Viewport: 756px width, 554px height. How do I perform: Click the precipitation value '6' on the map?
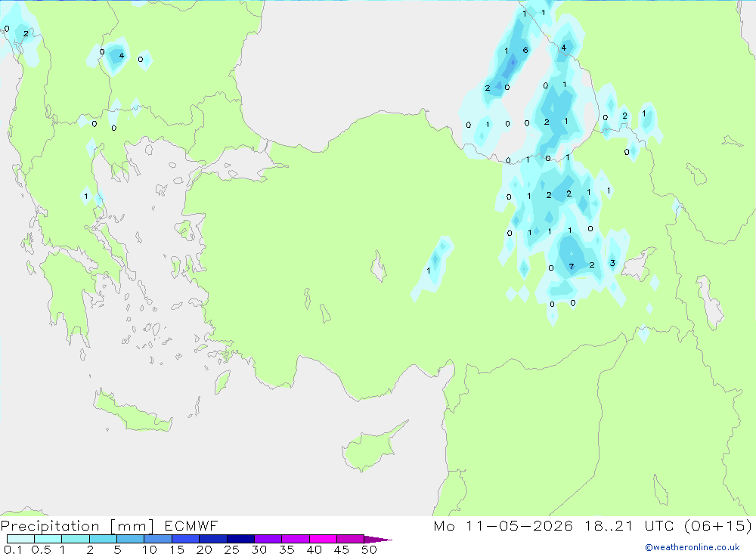525,50
